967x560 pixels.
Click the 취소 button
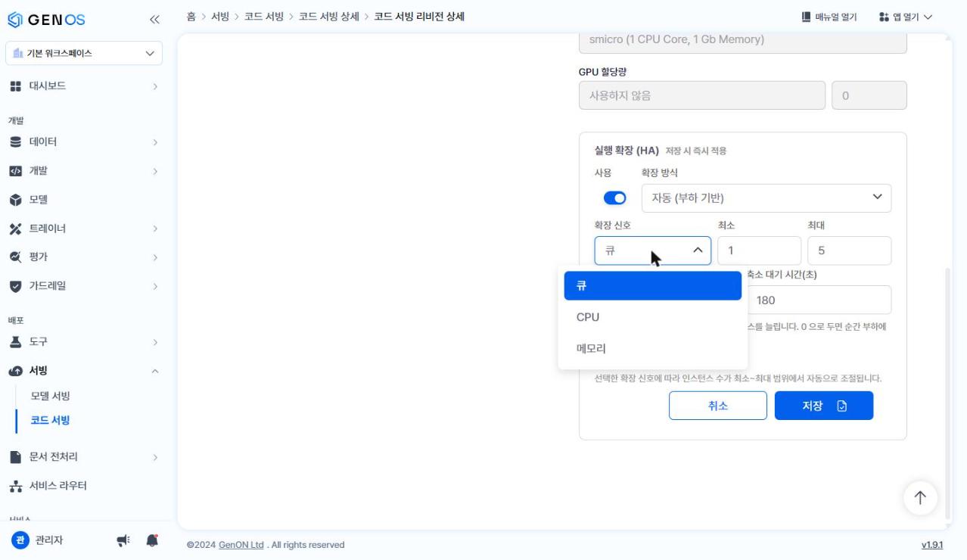(x=717, y=406)
